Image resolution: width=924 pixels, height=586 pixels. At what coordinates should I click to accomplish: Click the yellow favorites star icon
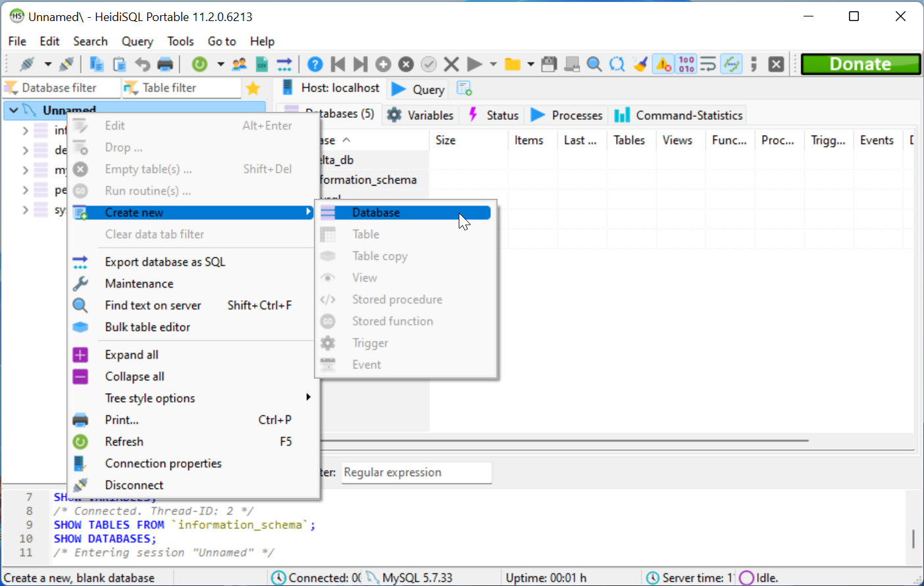[253, 88]
